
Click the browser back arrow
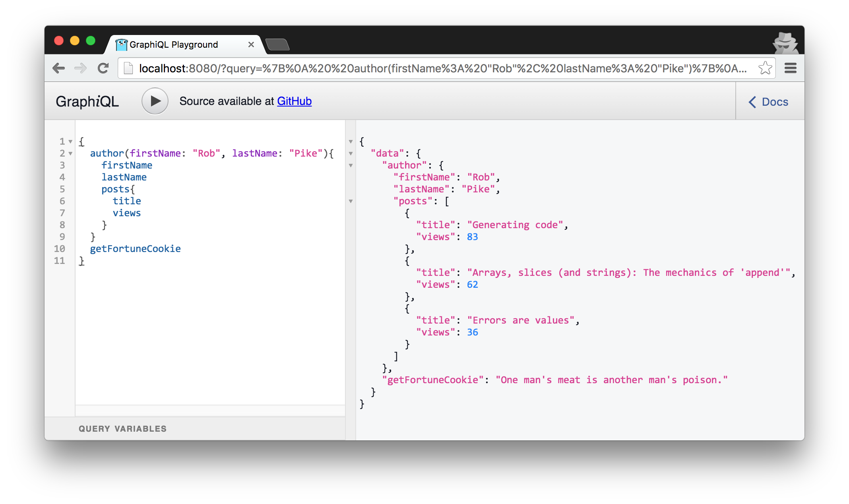pos(59,68)
